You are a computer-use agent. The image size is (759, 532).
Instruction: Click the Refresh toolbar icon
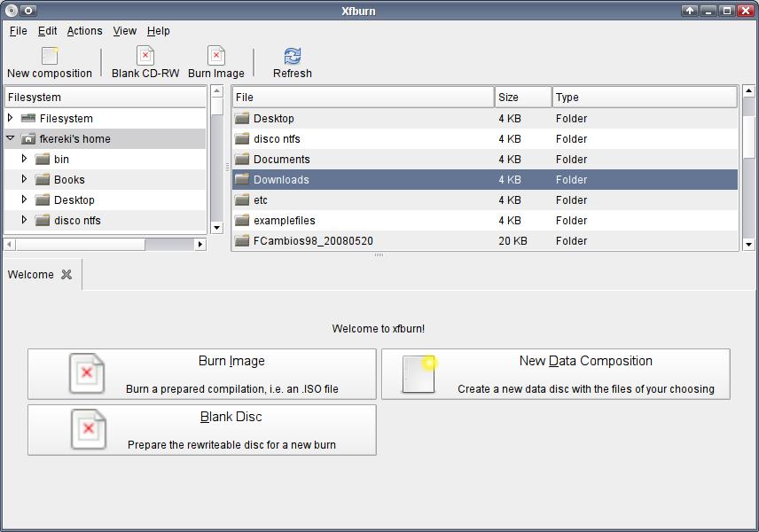pos(292,56)
